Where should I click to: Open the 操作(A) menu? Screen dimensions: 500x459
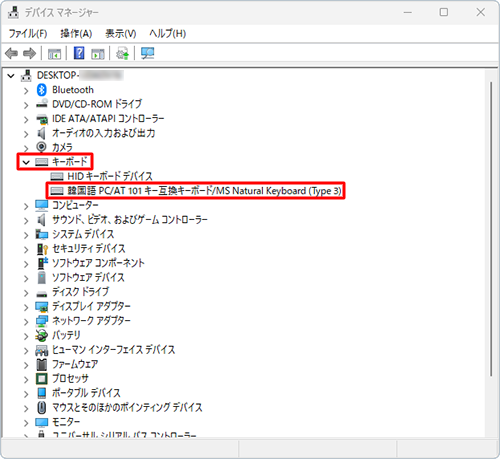pyautogui.click(x=76, y=33)
